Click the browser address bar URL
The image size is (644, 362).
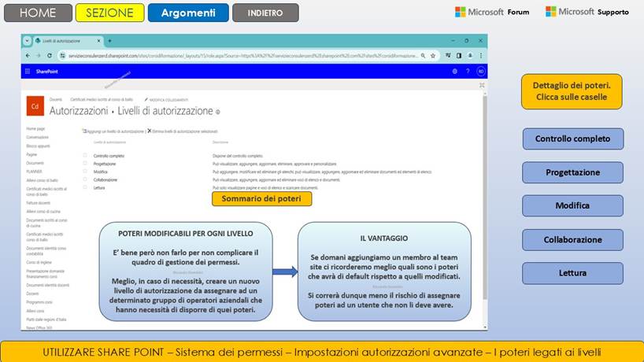tap(242, 55)
